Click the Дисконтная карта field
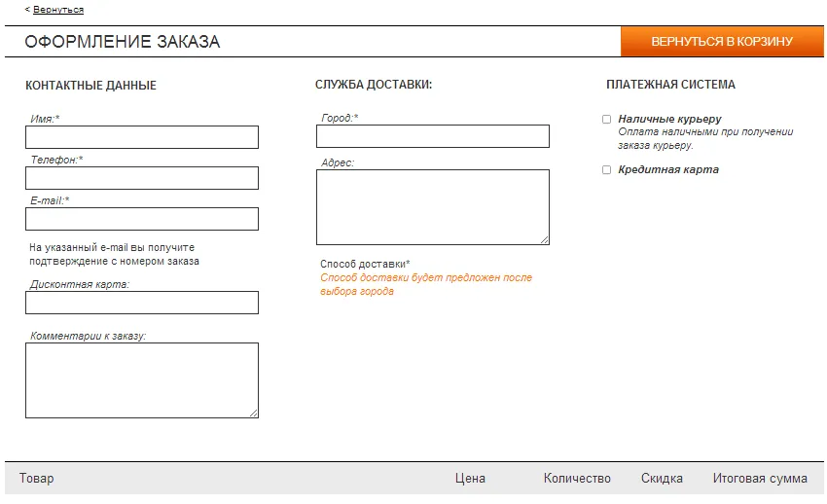 pos(142,303)
